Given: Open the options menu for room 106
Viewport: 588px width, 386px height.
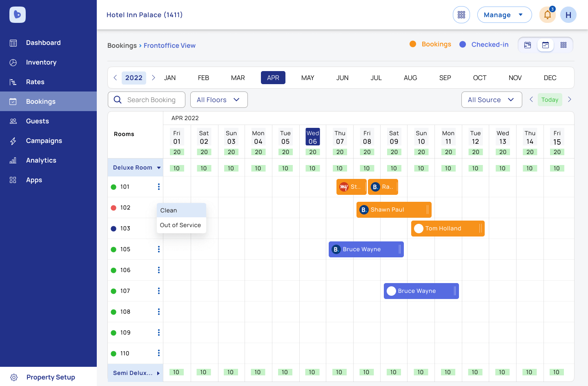Looking at the screenshot, I should [159, 270].
